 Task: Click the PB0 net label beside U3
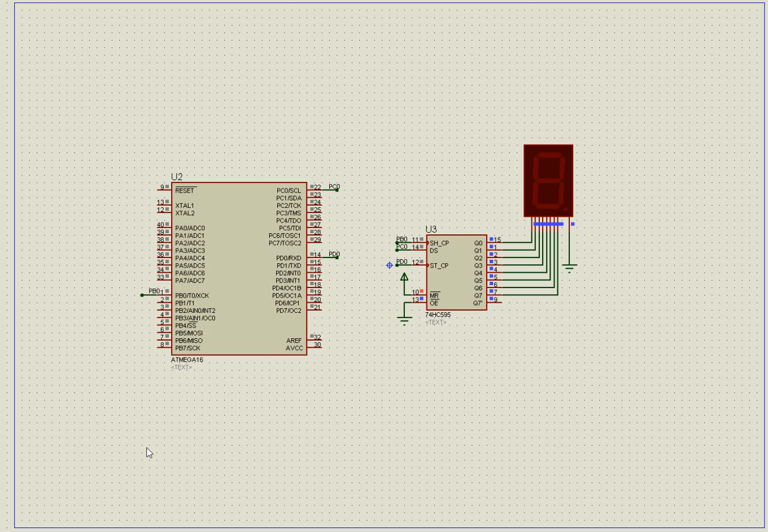click(x=402, y=239)
